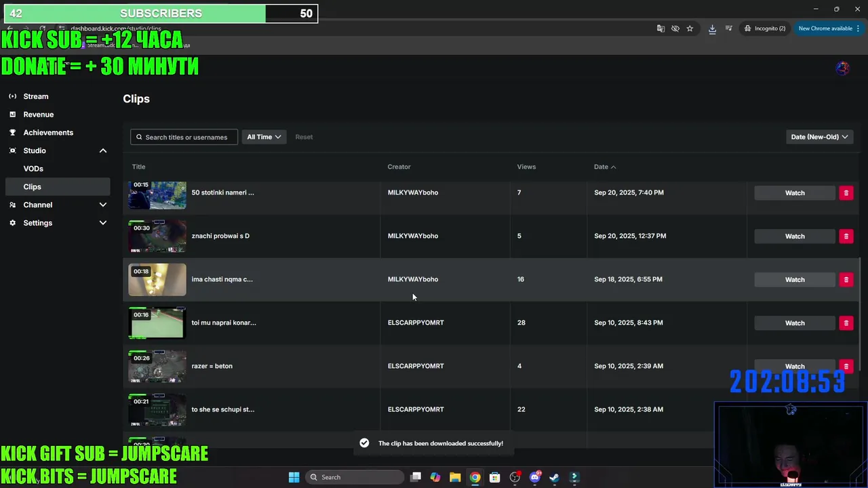Click creator MILKYWAYboho on the Sep 18 row
The height and width of the screenshot is (488, 868).
[x=413, y=279]
